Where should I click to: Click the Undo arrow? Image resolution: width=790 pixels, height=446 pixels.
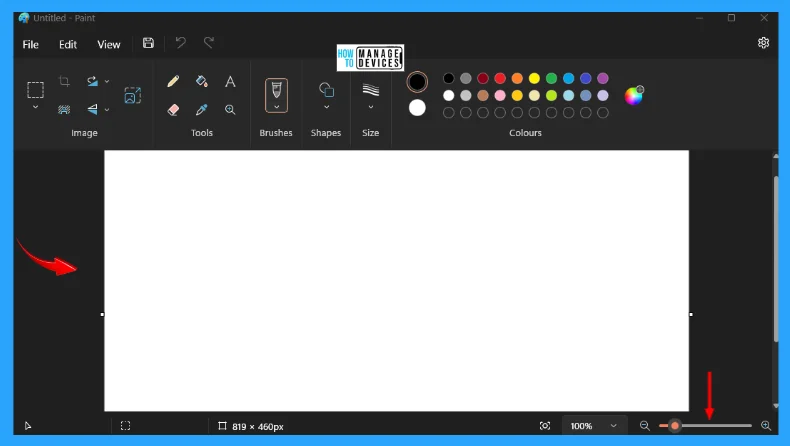click(180, 43)
